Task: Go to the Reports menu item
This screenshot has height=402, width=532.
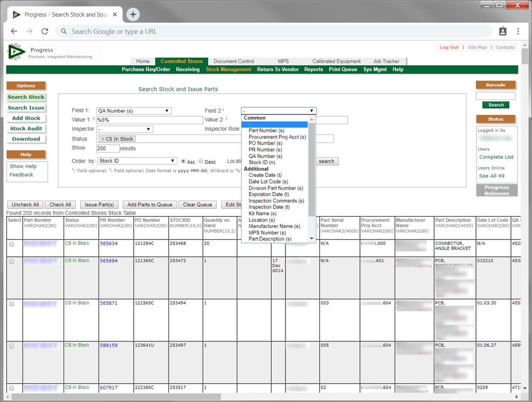Action: coord(313,70)
